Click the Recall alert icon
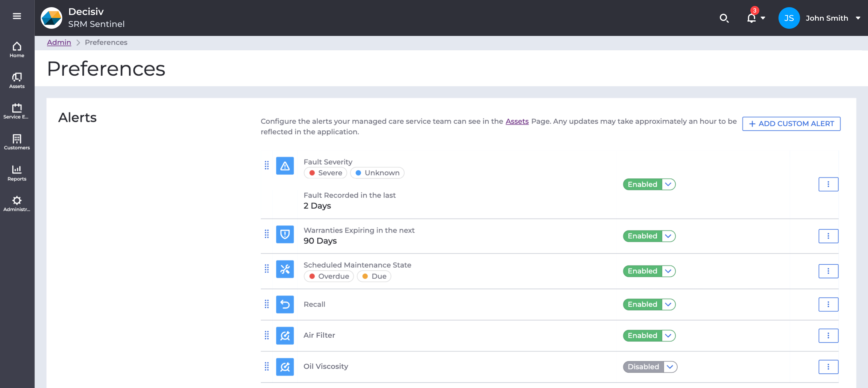The width and height of the screenshot is (868, 388). pyautogui.click(x=285, y=304)
